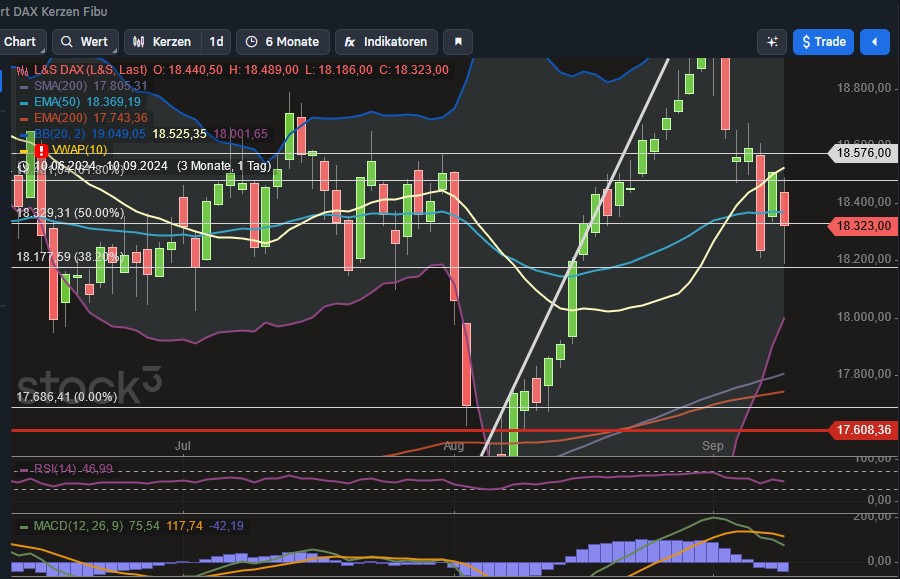Open indicators via the fx Indikatoren icon

(349, 42)
